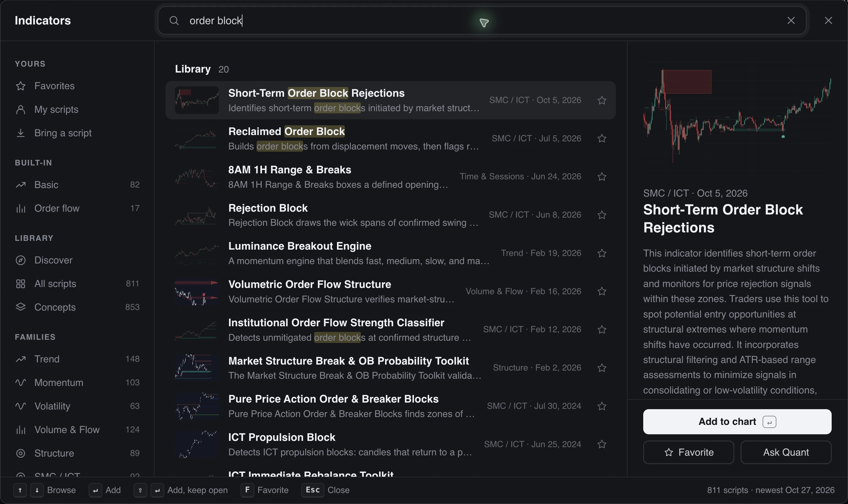Select Institutional Order Flow Strength Classifier result
Viewport: 848px width, 504px height.
point(390,329)
